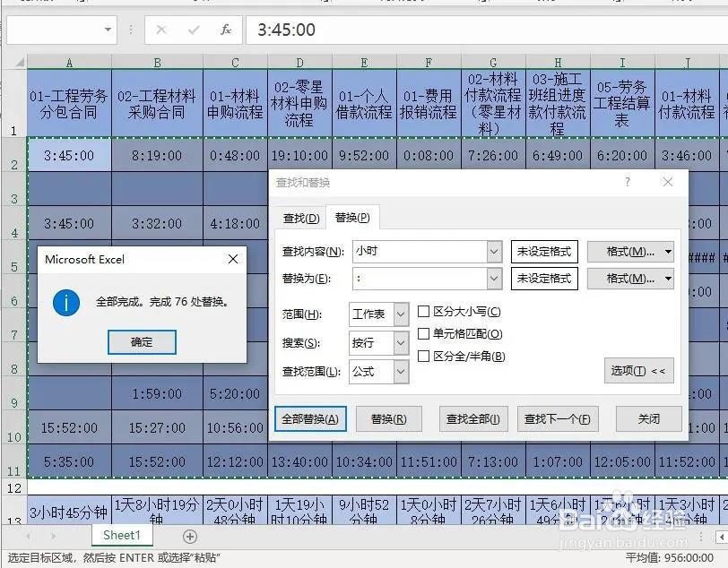728x568 pixels.
Task: Close the Find and Replace dialog with X
Action: [x=668, y=182]
